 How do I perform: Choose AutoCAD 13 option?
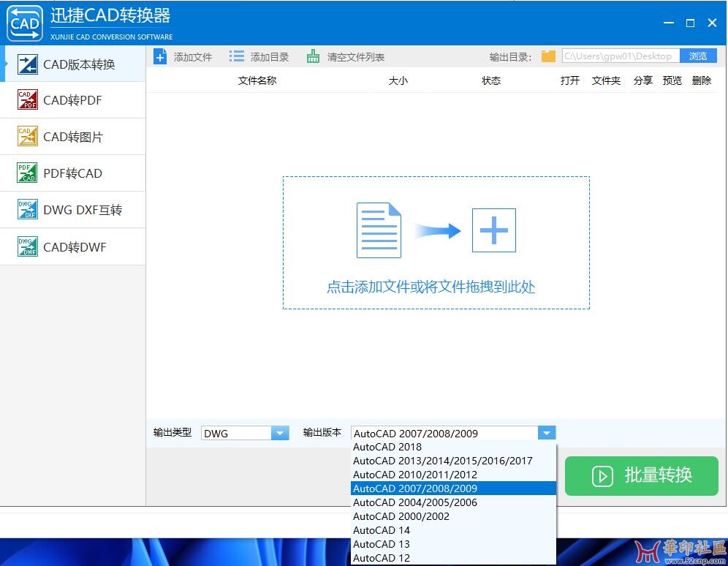453,544
